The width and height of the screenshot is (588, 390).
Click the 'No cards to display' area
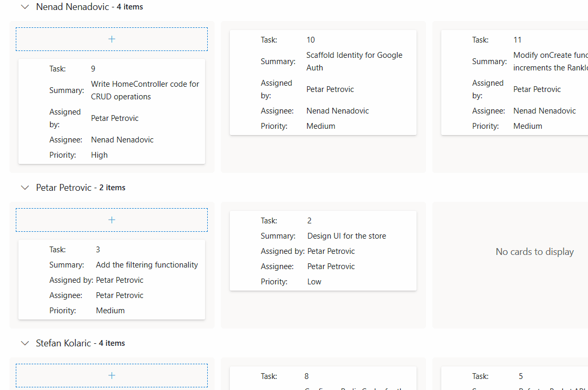[534, 252]
